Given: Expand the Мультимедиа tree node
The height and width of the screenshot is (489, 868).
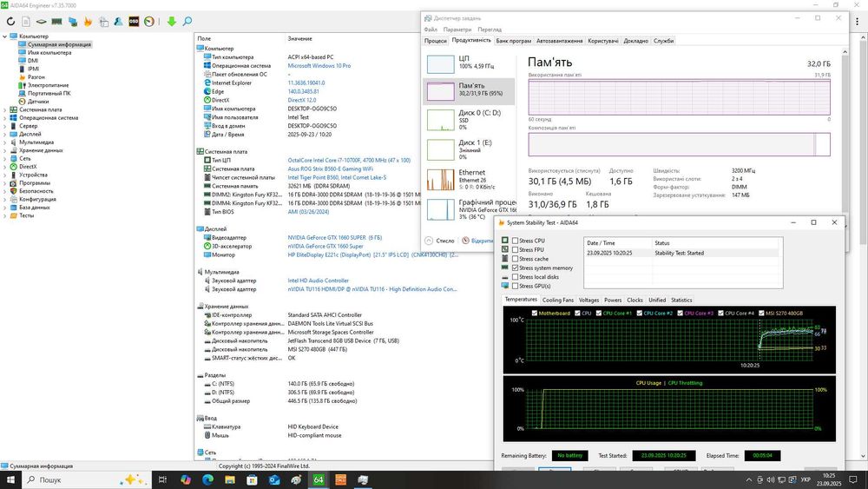Looking at the screenshot, I should pyautogui.click(x=5, y=142).
